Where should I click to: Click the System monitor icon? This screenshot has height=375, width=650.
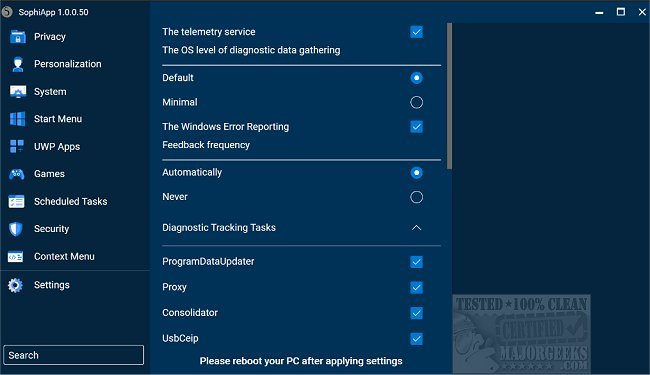pyautogui.click(x=17, y=92)
